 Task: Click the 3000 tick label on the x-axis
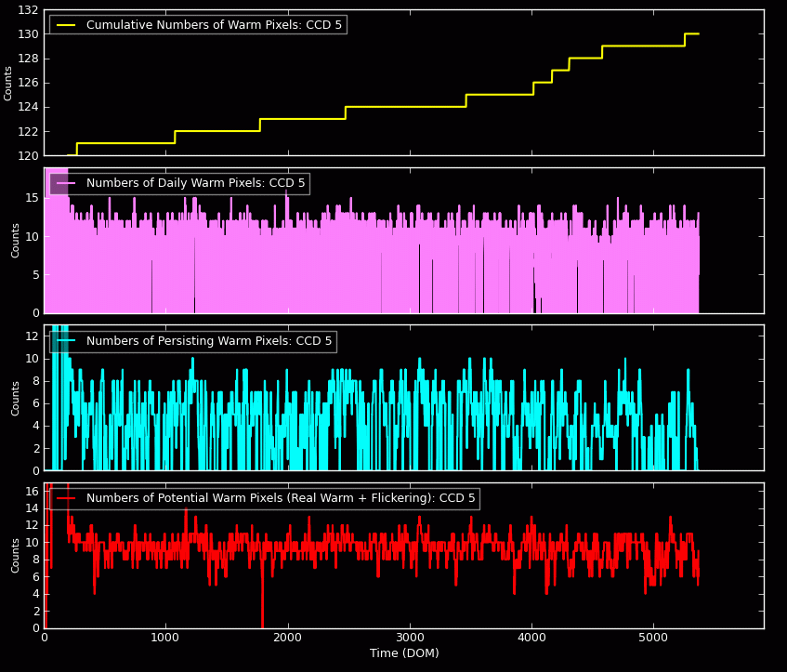(x=410, y=639)
